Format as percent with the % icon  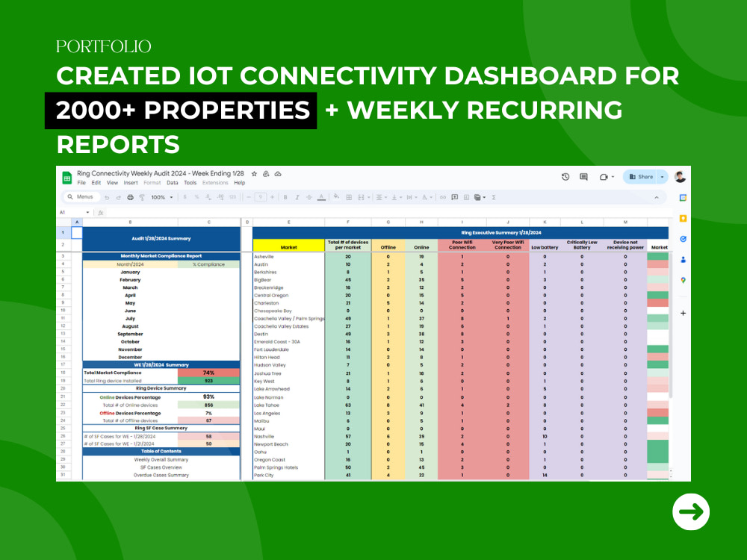(196, 197)
